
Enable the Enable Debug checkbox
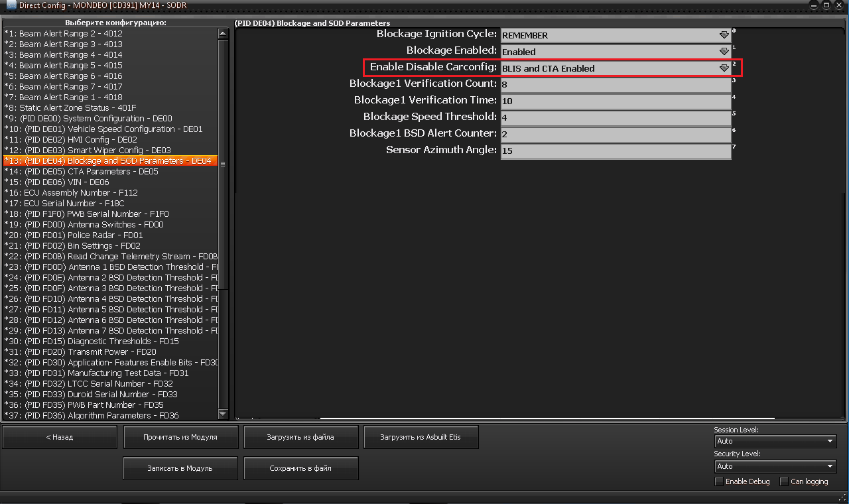coord(719,481)
